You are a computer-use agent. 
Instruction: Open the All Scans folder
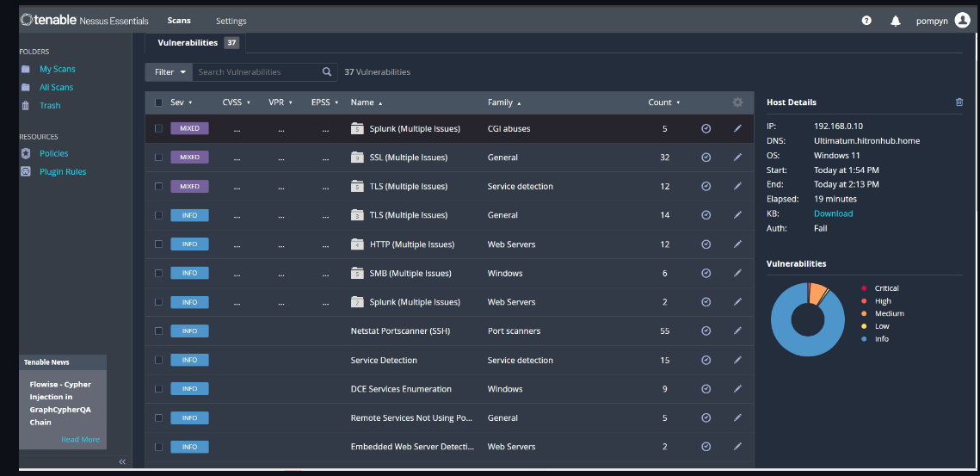tap(56, 88)
